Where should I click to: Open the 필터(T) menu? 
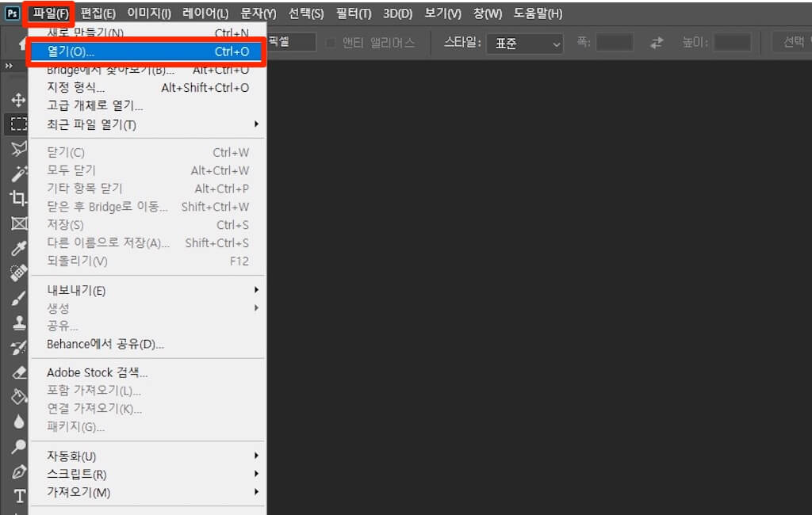click(354, 13)
